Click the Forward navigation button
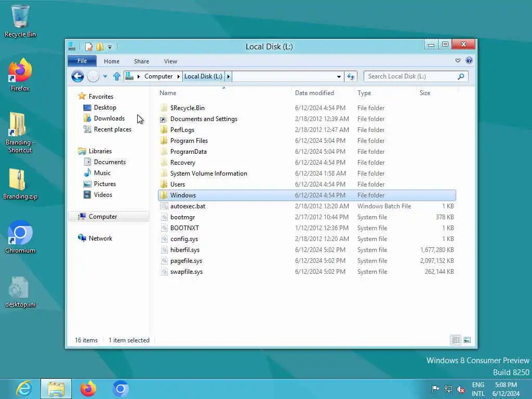The width and height of the screenshot is (532, 399). click(94, 76)
